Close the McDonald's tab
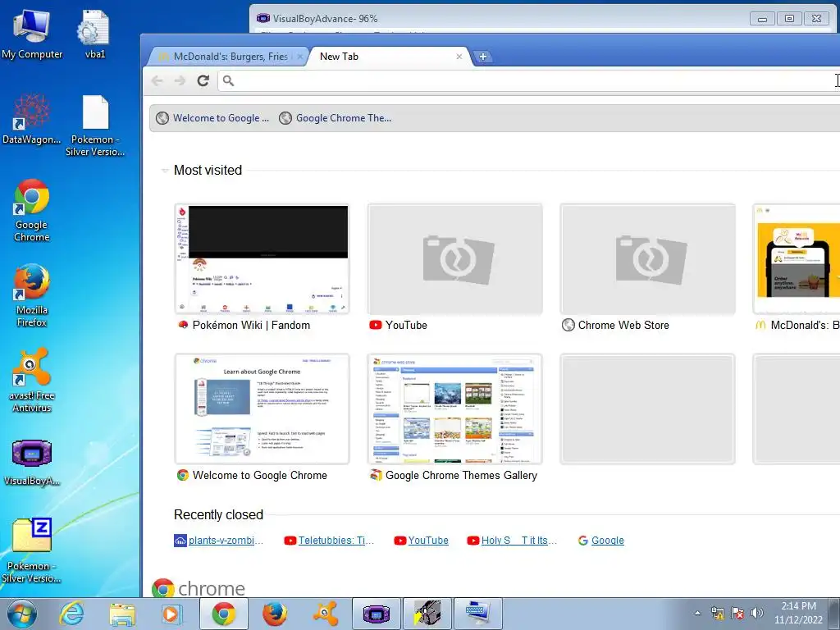840x630 pixels. 300,57
